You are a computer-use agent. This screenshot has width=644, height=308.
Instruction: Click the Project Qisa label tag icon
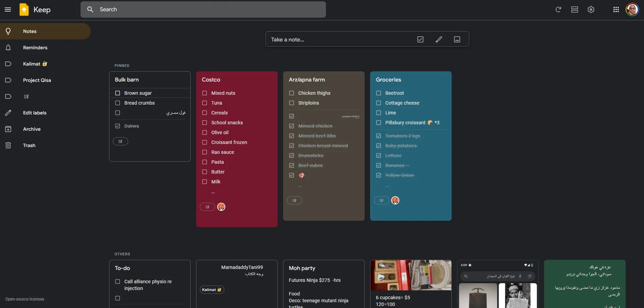[x=8, y=80]
